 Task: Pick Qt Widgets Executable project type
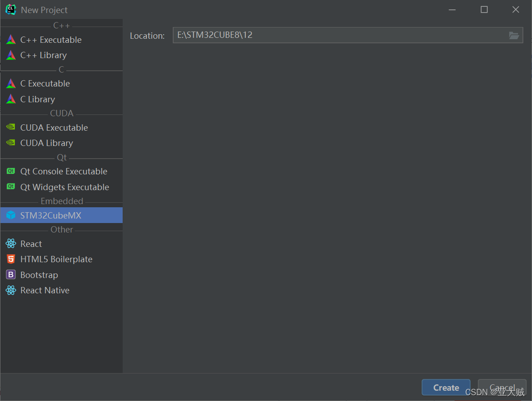[61, 187]
